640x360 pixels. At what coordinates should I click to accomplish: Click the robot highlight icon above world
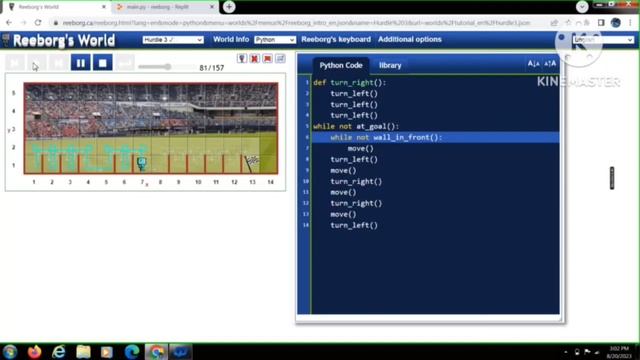point(242,59)
